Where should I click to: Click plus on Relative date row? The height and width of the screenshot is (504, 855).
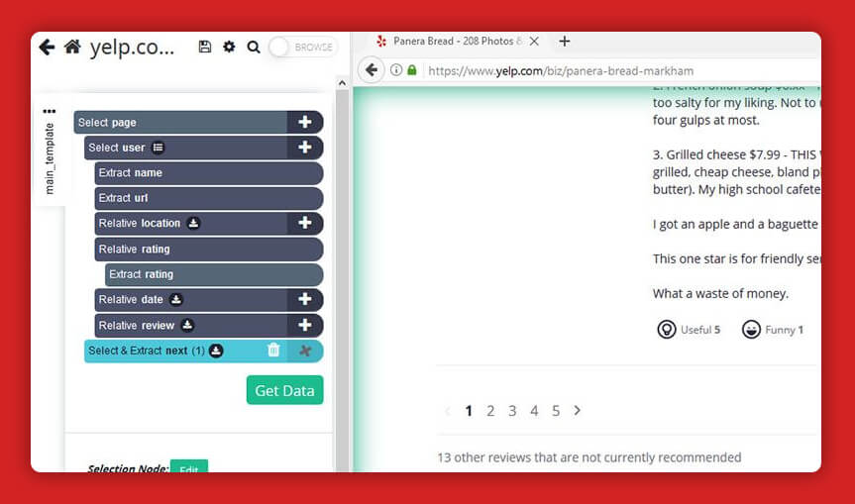point(305,299)
